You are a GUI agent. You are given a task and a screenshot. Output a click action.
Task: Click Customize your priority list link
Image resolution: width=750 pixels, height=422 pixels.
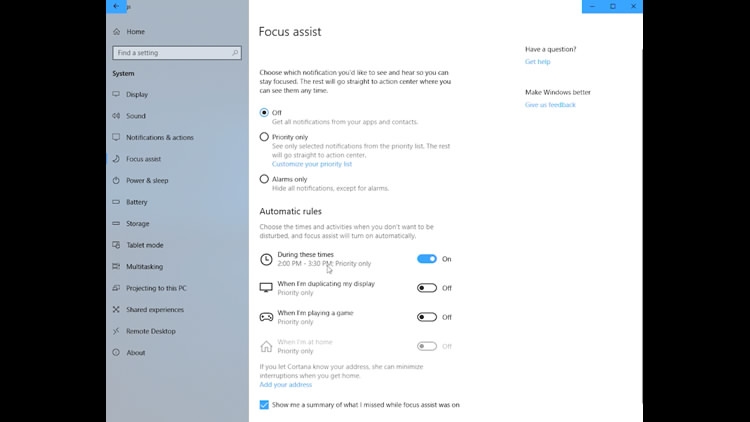(312, 164)
